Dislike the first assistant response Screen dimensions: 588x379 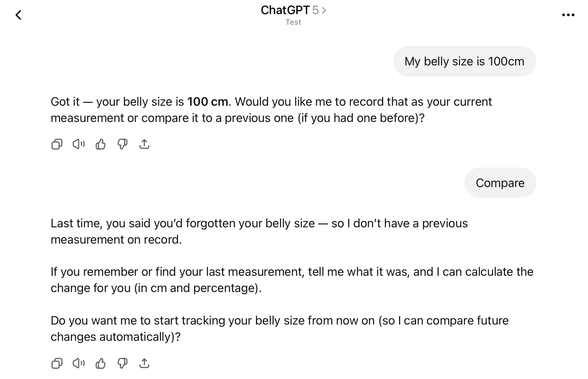pos(123,144)
